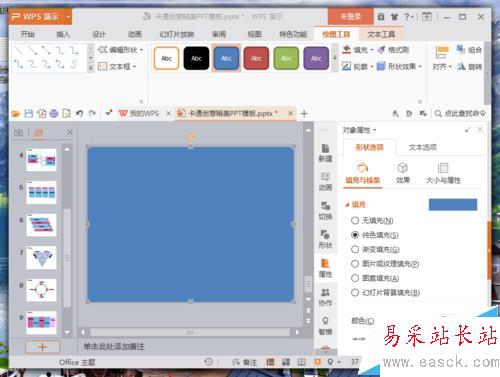Image resolution: width=500 pixels, height=377 pixels.
Task: Expand the line shapes gallery
Action: (91, 68)
